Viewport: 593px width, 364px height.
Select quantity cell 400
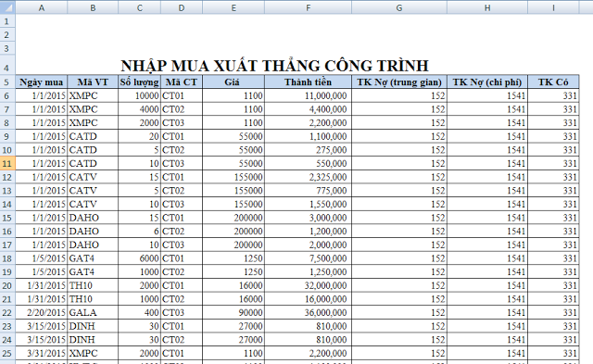pos(139,312)
